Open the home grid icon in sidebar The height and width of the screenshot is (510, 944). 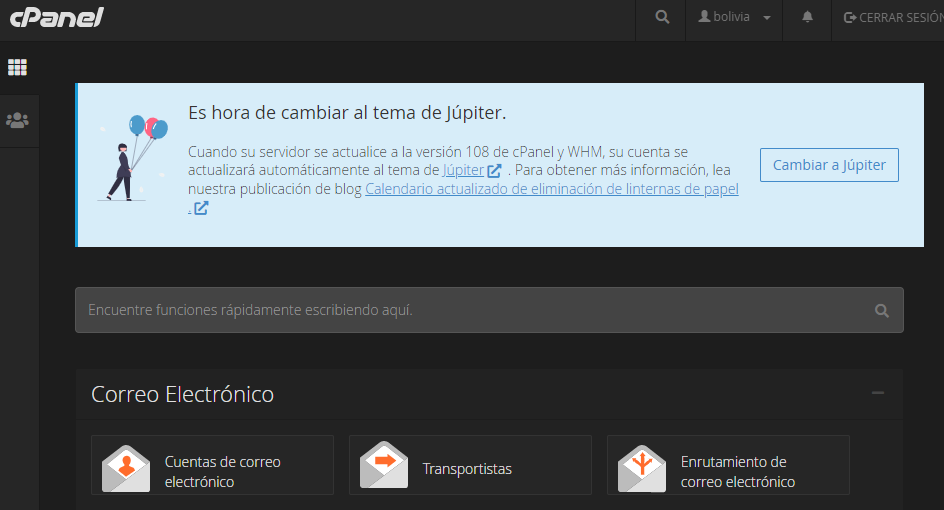(17, 67)
